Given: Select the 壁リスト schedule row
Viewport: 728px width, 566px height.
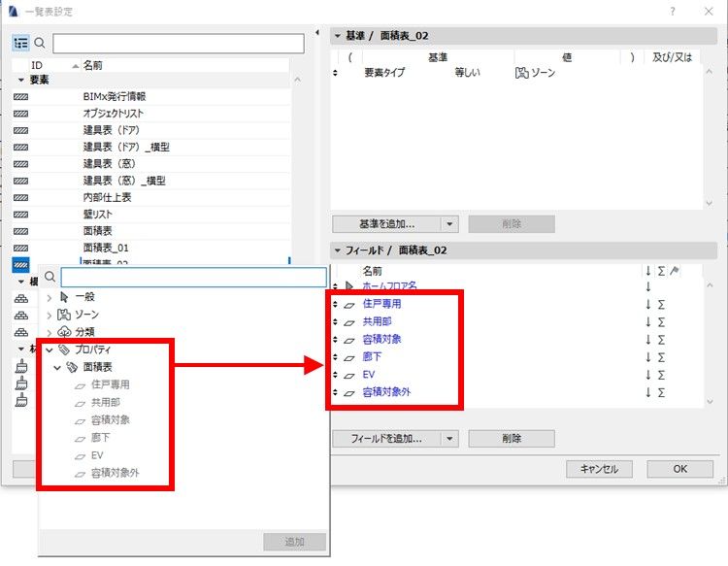Looking at the screenshot, I should (x=151, y=214).
